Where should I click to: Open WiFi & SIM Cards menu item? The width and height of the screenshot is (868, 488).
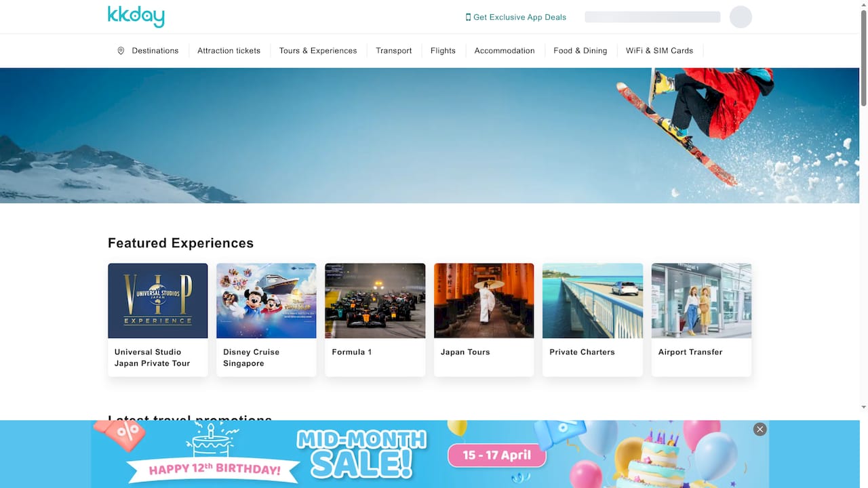click(659, 51)
